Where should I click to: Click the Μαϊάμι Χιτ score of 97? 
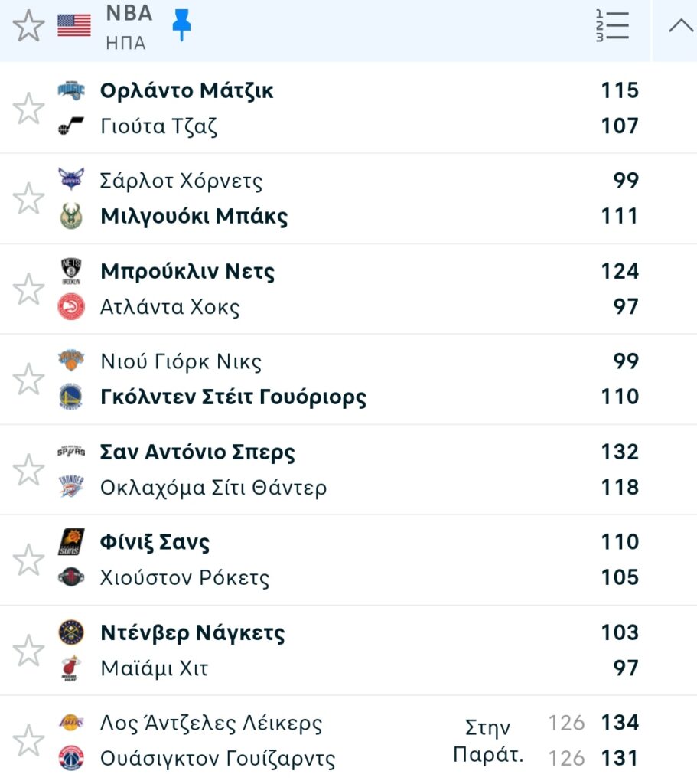click(625, 668)
